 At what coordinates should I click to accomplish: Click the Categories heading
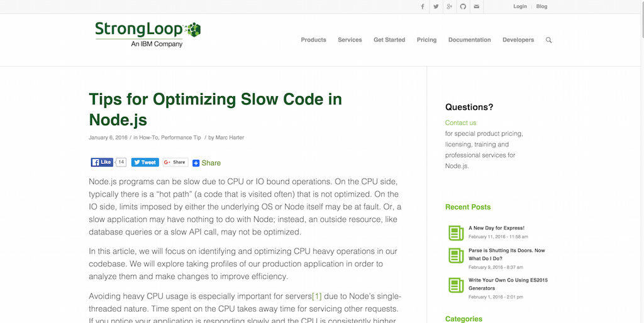click(464, 319)
